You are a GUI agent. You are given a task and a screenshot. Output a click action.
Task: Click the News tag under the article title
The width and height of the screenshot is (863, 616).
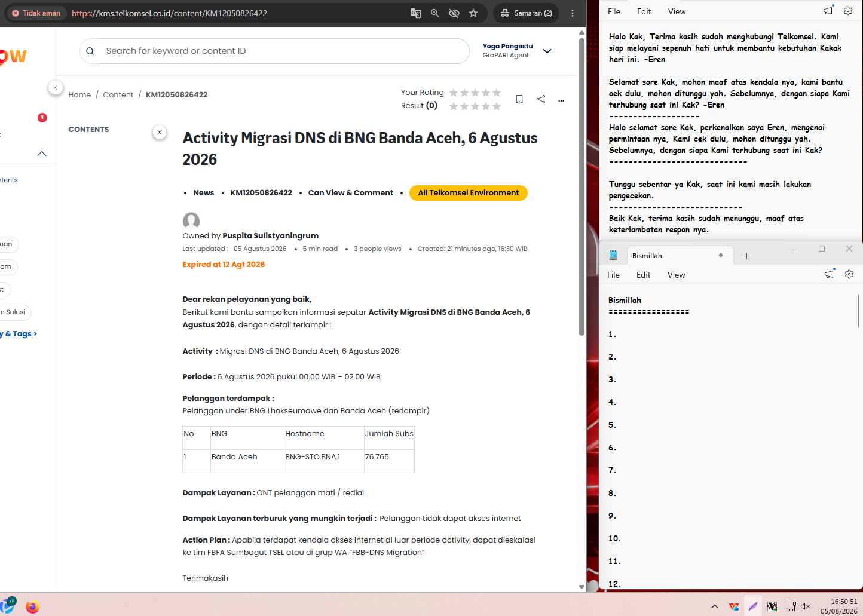(203, 193)
